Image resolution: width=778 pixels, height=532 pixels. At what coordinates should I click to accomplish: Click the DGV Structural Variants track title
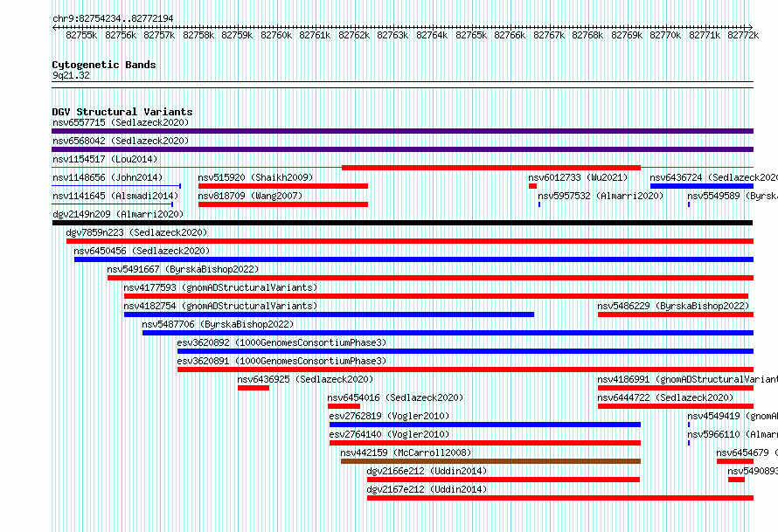coord(122,112)
